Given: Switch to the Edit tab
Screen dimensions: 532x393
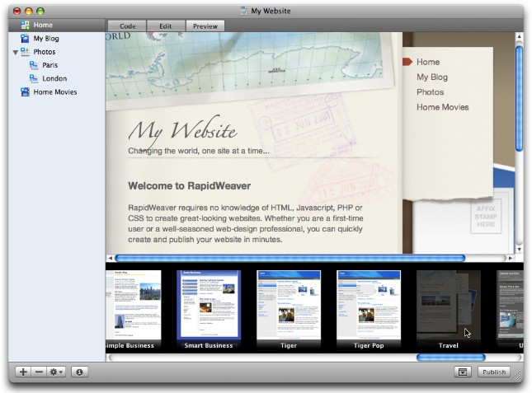Looking at the screenshot, I should pos(166,26).
